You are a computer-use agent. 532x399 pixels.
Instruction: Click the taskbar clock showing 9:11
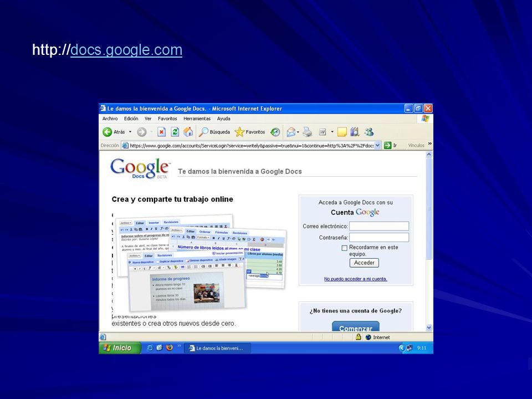[x=421, y=348]
